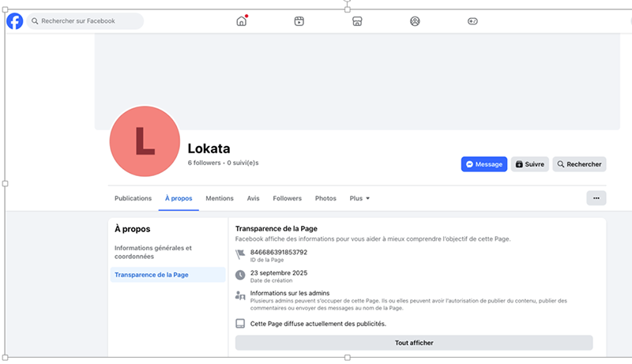Click Cette Page diffuse actuellement des publicités
Image resolution: width=632 pixels, height=364 pixels.
click(x=318, y=324)
